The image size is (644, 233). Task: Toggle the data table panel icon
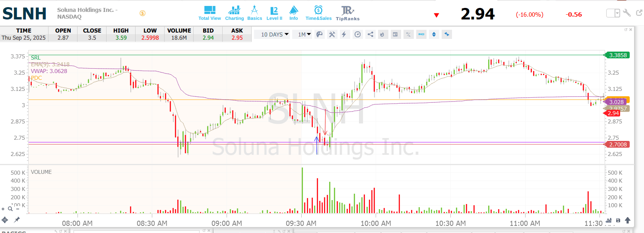coord(395,35)
